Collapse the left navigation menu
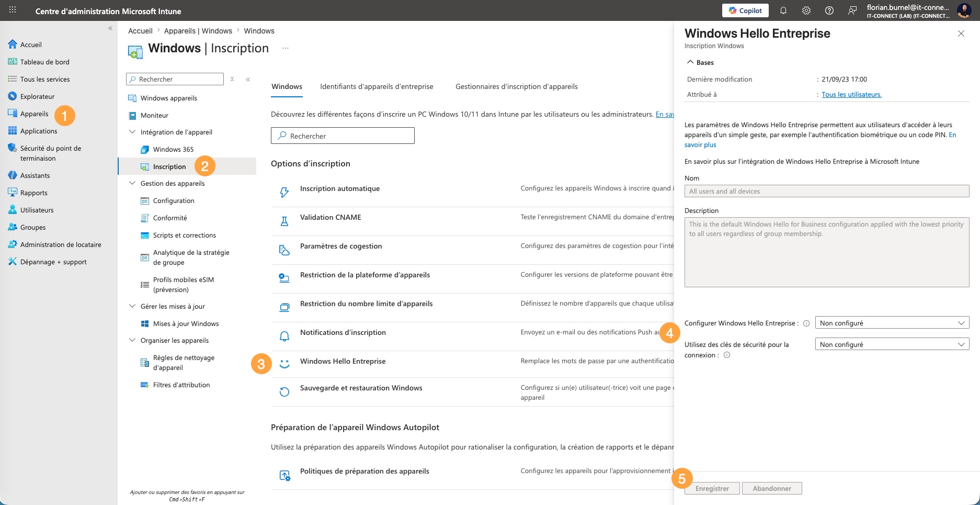Screen dimensions: 980x505 [110, 28]
